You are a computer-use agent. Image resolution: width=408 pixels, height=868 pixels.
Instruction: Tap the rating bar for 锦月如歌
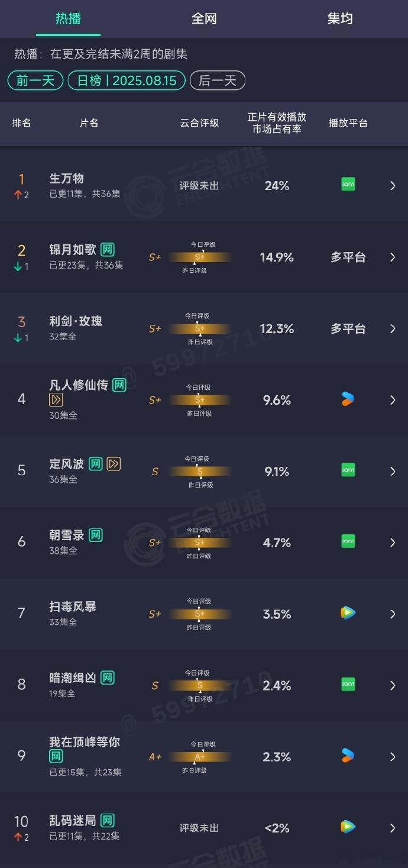coord(199,257)
